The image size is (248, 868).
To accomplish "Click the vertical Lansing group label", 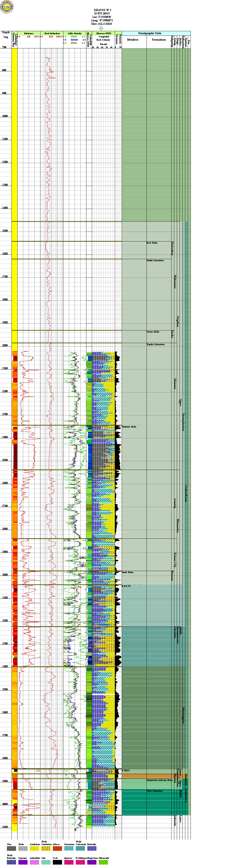I will click(x=175, y=503).
